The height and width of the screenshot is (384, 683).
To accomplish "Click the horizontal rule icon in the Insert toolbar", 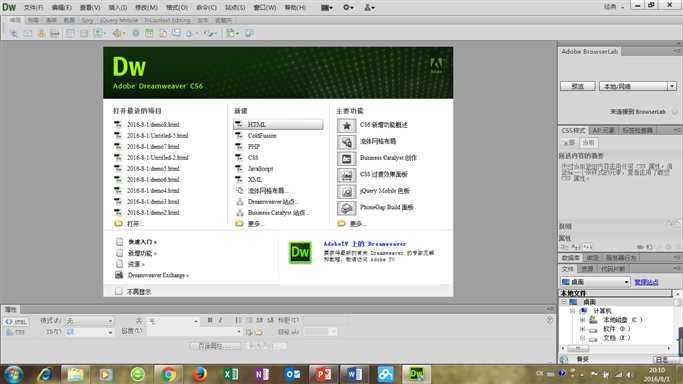I will click(x=55, y=34).
